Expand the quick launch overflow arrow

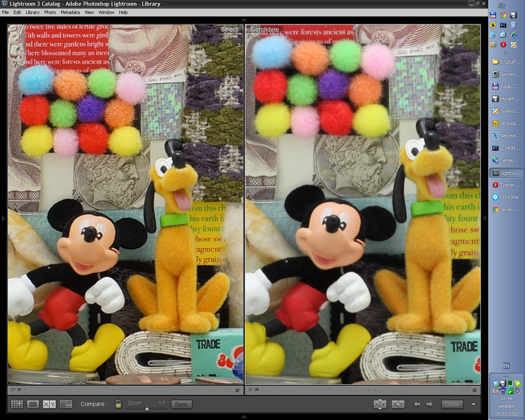(506, 52)
